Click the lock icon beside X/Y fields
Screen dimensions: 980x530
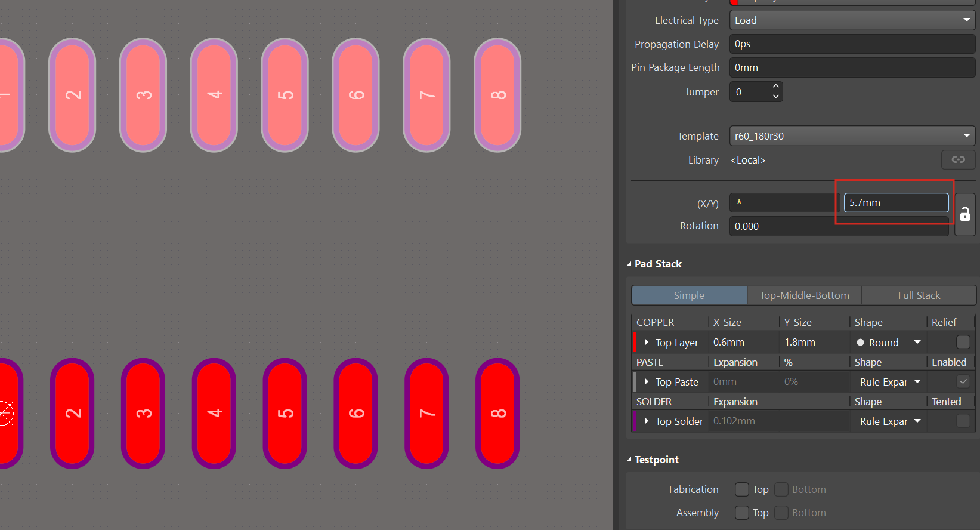[964, 214]
